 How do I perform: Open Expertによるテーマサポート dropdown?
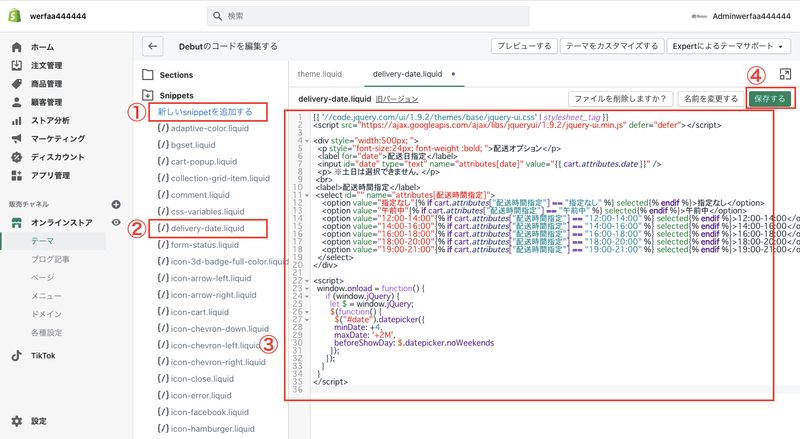click(x=729, y=46)
